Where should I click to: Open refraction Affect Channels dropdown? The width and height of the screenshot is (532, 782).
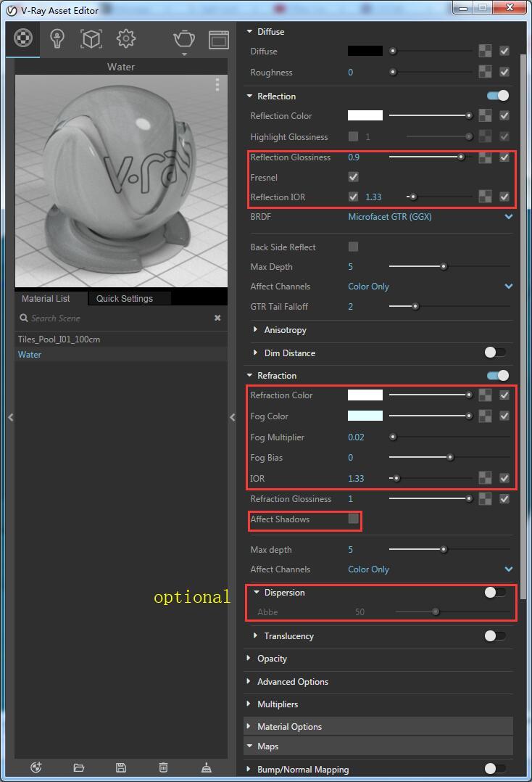pos(431,569)
